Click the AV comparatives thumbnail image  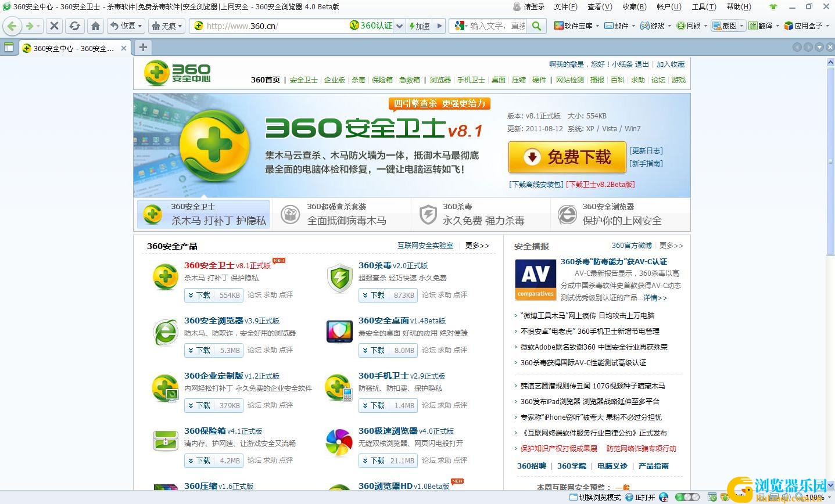536,279
